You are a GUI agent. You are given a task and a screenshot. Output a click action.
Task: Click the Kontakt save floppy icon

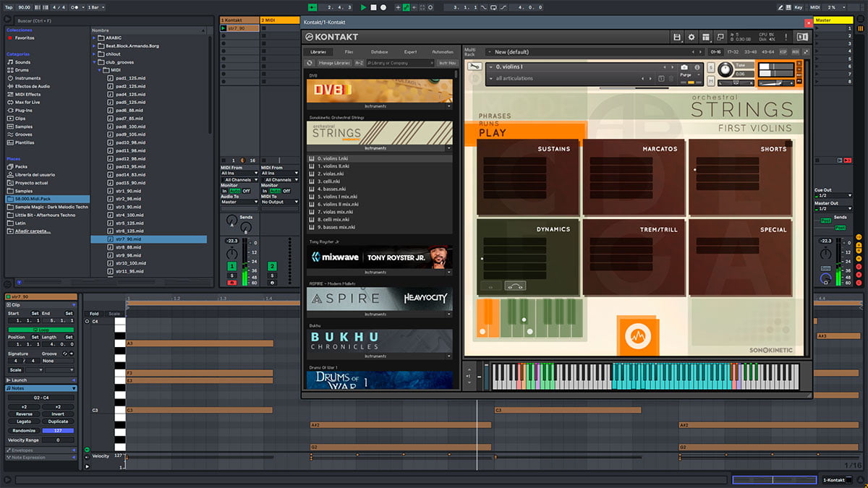[677, 37]
